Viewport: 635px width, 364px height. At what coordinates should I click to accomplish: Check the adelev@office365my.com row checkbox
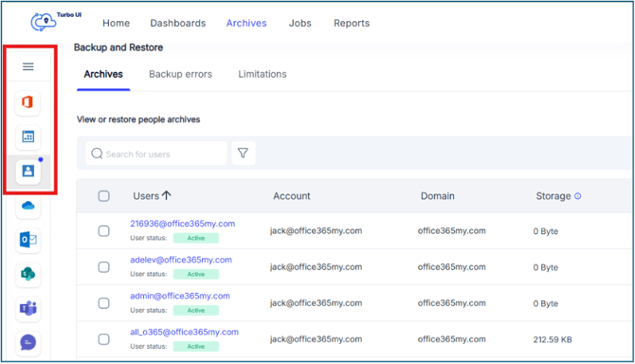(103, 266)
